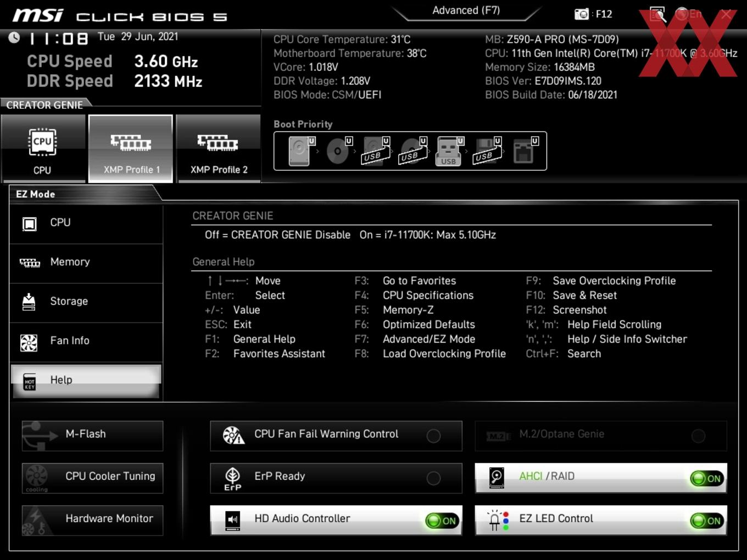Click the Help hotkey icon

click(30, 383)
